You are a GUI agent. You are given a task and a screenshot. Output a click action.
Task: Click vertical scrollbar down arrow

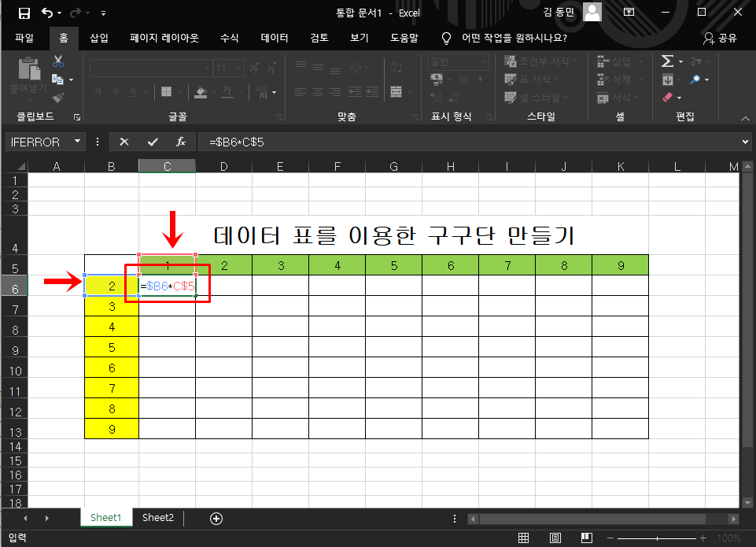coord(748,502)
